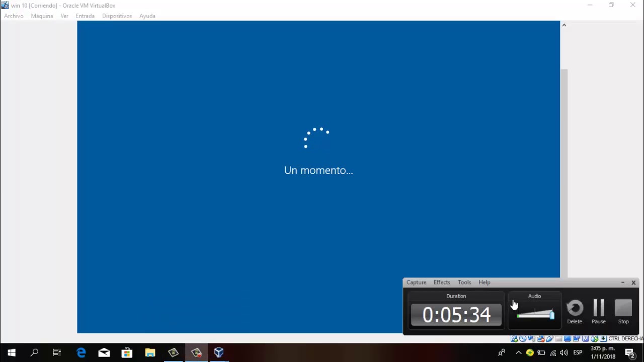644x362 pixels.
Task: Open the People icon in the system tray
Action: [x=502, y=352]
